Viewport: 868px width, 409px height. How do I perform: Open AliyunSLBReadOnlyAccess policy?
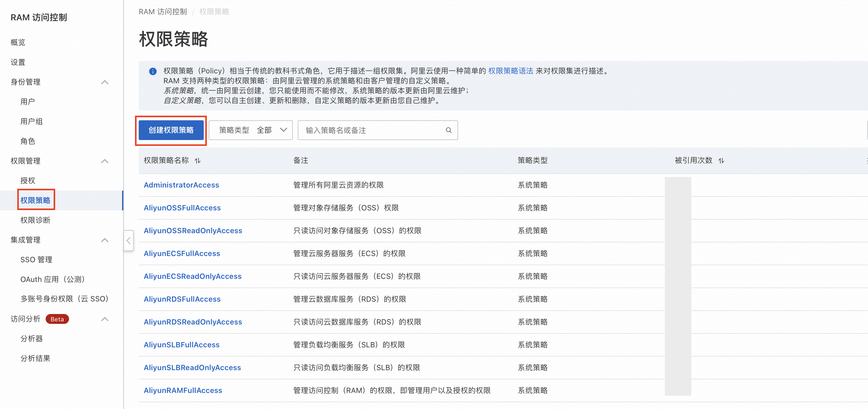(192, 368)
